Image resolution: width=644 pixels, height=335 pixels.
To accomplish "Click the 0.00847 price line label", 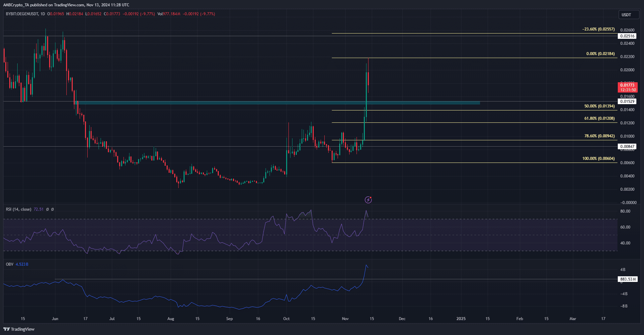I will coord(627,146).
